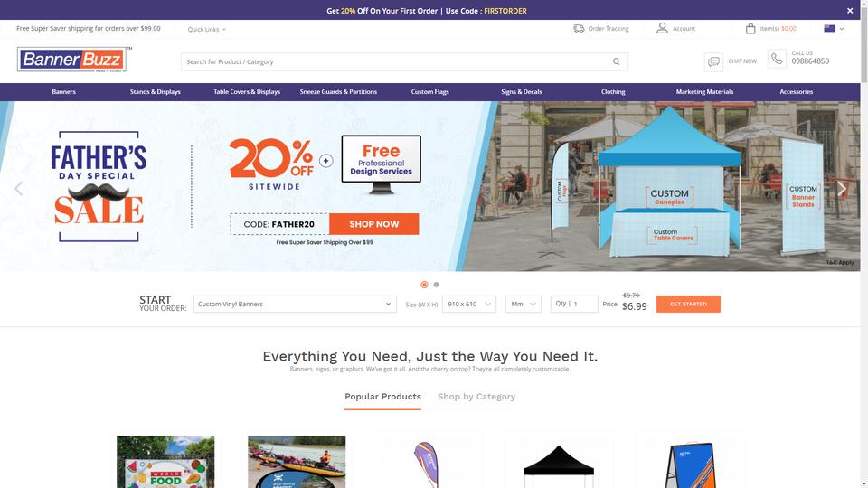
Task: Select the first carousel slide dot
Action: pyautogui.click(x=424, y=285)
